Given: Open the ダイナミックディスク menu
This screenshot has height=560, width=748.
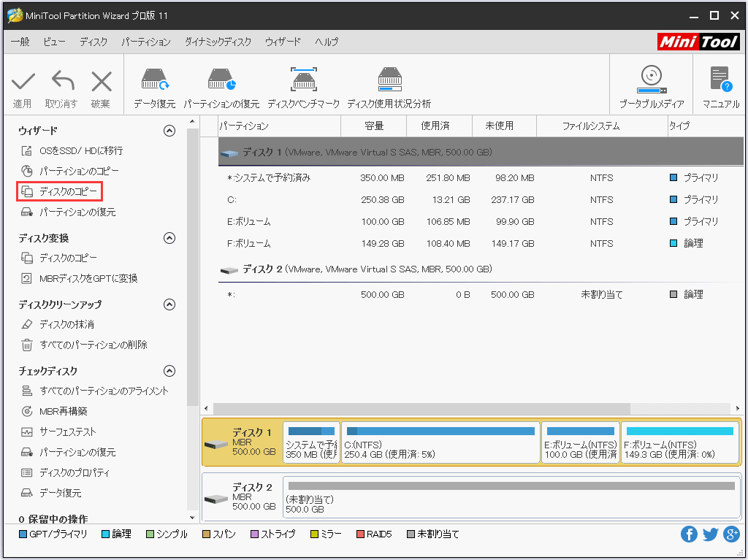Looking at the screenshot, I should 219,42.
